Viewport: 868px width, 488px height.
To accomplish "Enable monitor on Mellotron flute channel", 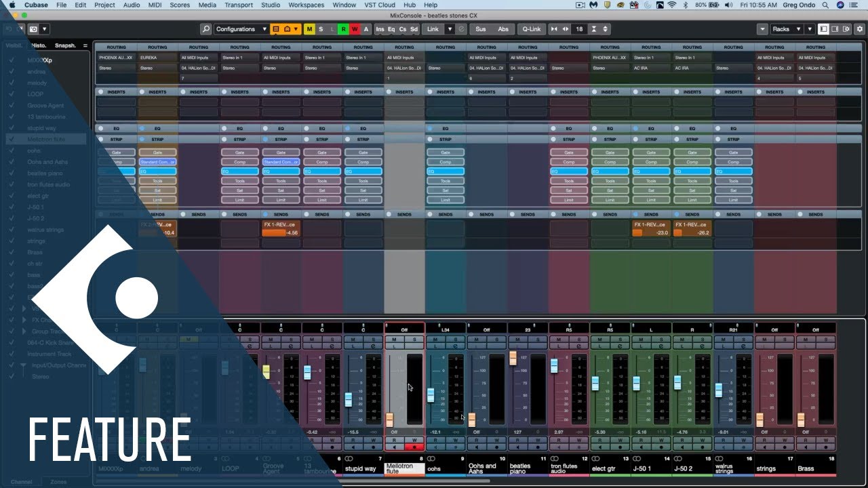I will click(394, 447).
